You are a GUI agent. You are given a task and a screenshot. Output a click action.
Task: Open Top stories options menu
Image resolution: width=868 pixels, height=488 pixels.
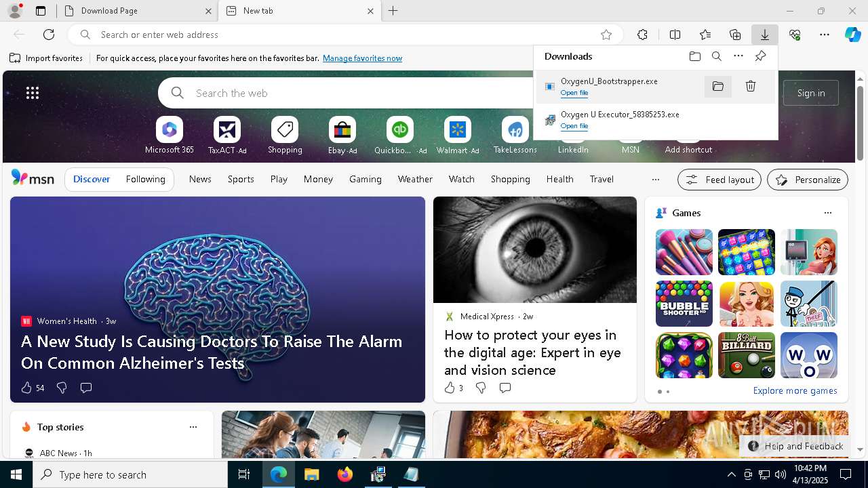[193, 427]
